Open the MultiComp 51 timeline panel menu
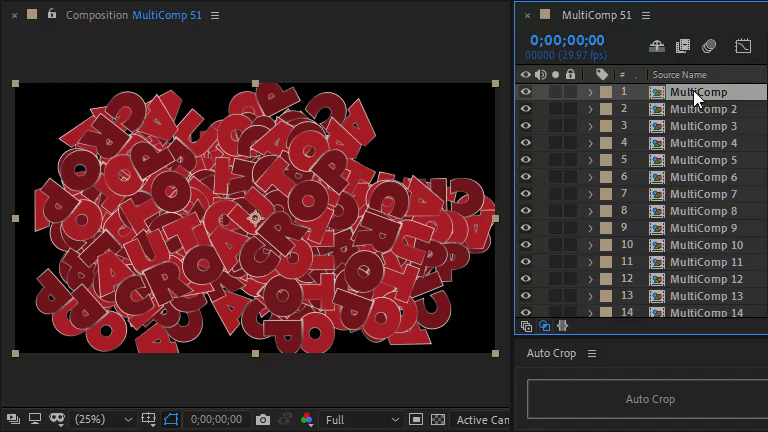The width and height of the screenshot is (768, 432). 646,16
